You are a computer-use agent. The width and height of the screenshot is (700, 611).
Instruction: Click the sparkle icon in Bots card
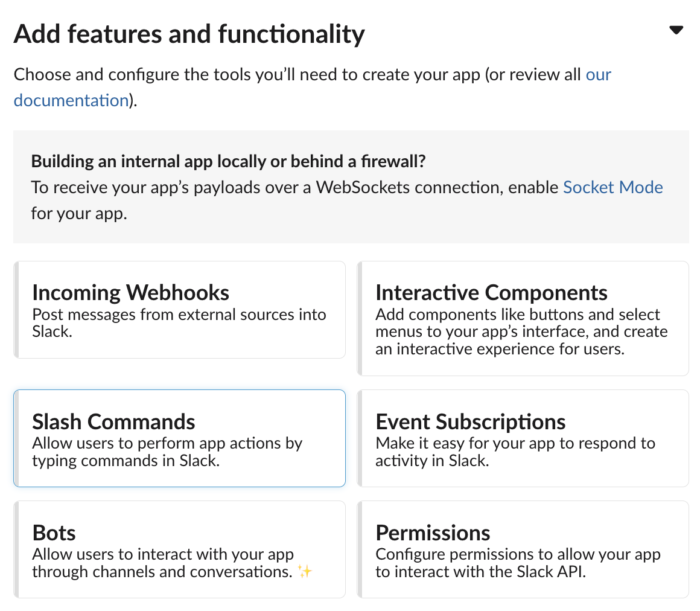(305, 571)
